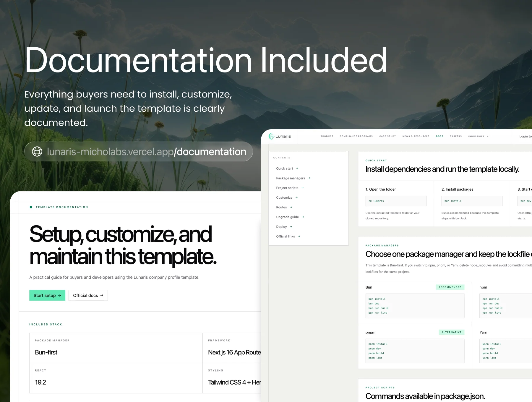
Task: Click the 'bun install' code box in step 2
Action: (472, 201)
